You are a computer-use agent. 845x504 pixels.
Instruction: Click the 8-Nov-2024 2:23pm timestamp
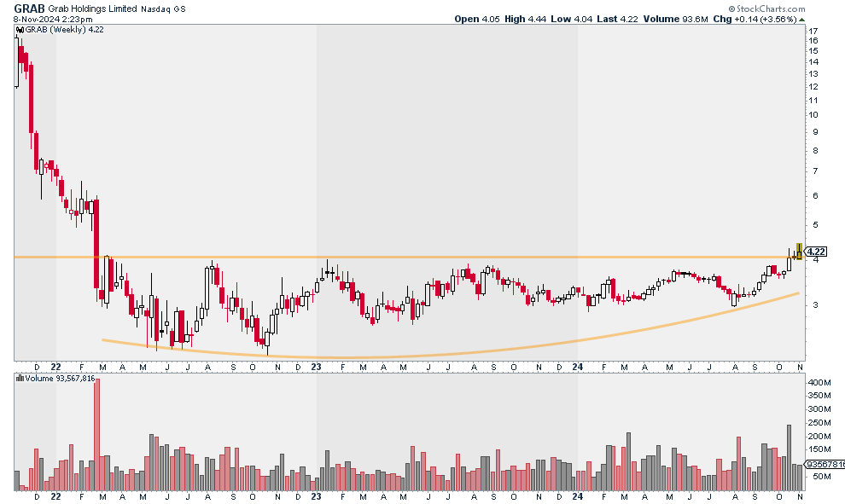pos(53,20)
